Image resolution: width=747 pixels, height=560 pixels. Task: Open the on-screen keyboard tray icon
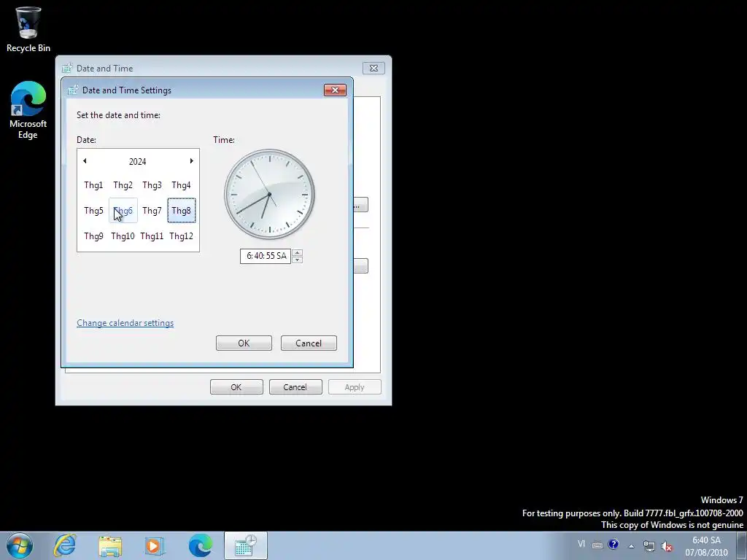coord(597,545)
